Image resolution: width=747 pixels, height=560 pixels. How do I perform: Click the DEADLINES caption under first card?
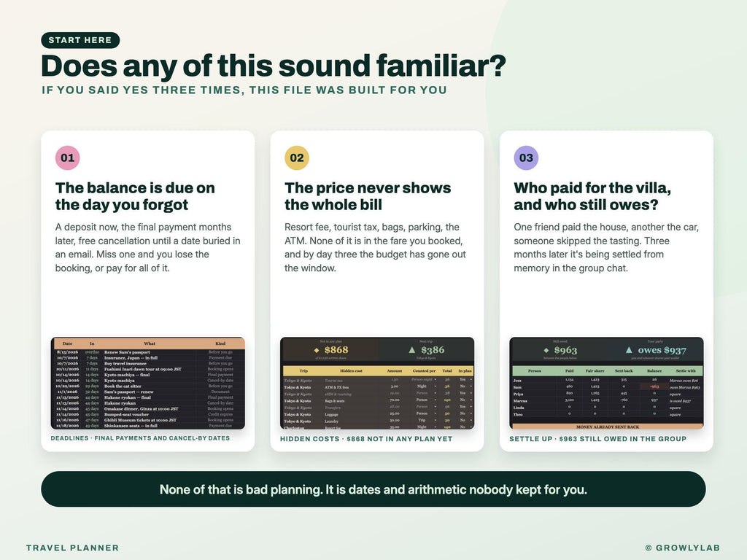[140, 438]
